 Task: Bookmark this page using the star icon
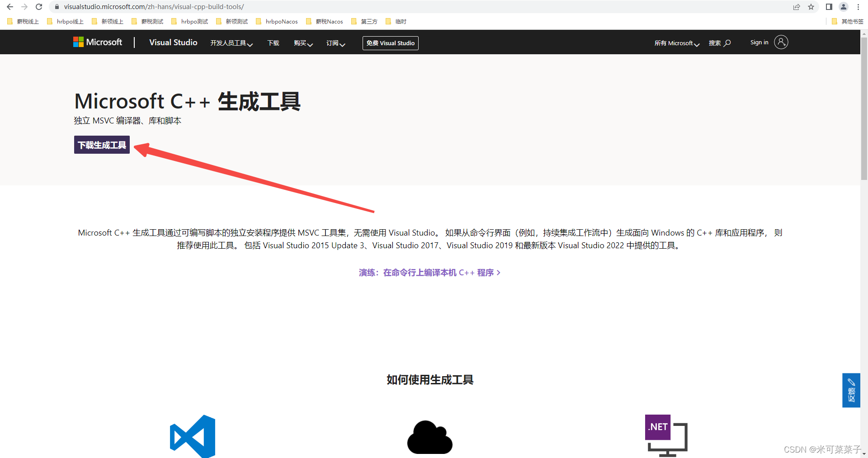(811, 7)
